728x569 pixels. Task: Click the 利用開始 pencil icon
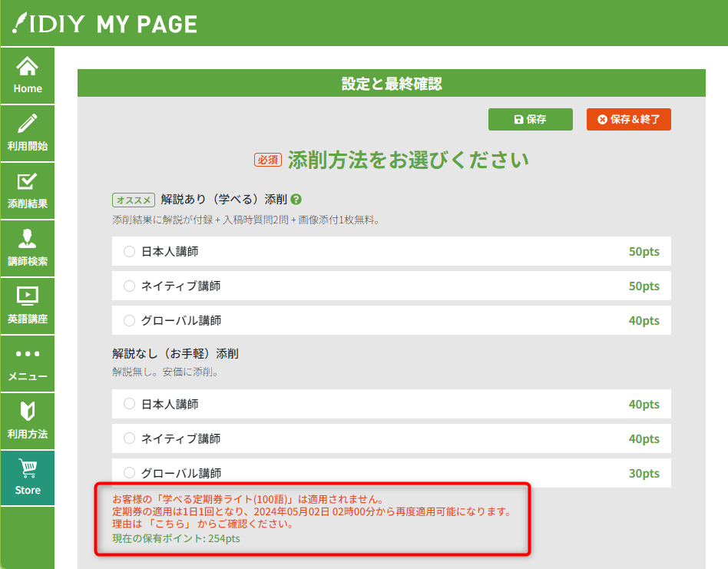tap(28, 124)
